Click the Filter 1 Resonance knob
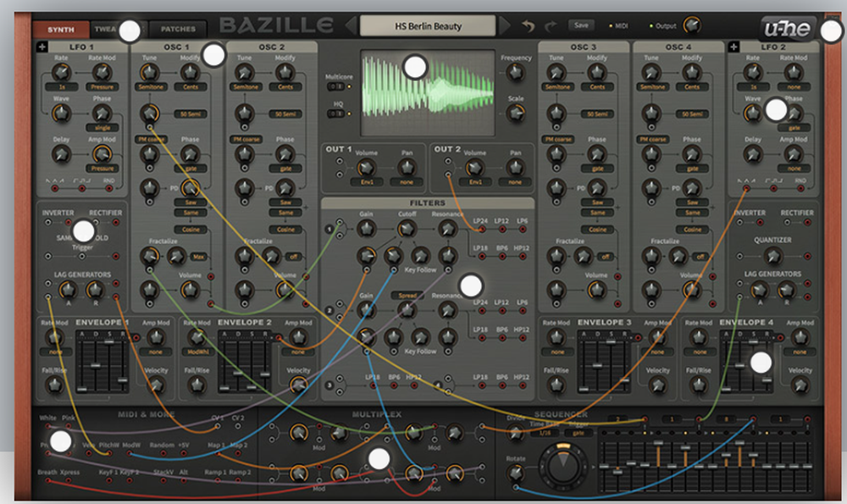Image resolution: width=847 pixels, height=504 pixels. (x=446, y=229)
